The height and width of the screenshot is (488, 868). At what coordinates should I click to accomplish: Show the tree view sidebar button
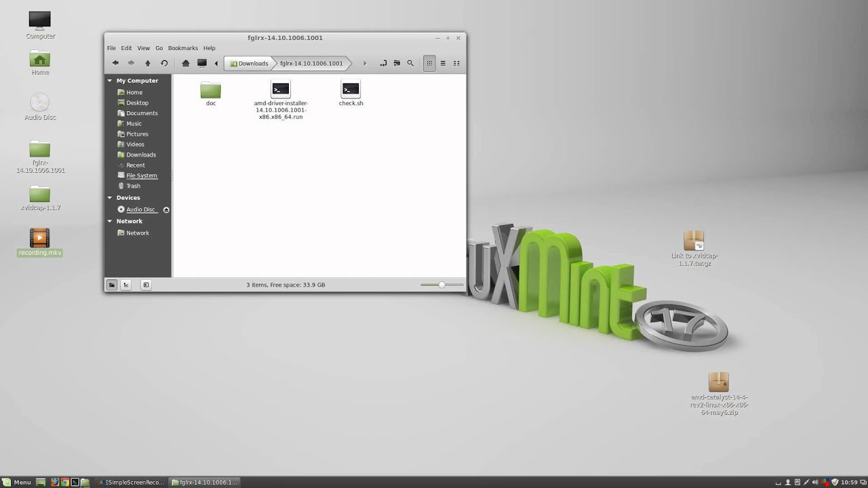coord(126,285)
